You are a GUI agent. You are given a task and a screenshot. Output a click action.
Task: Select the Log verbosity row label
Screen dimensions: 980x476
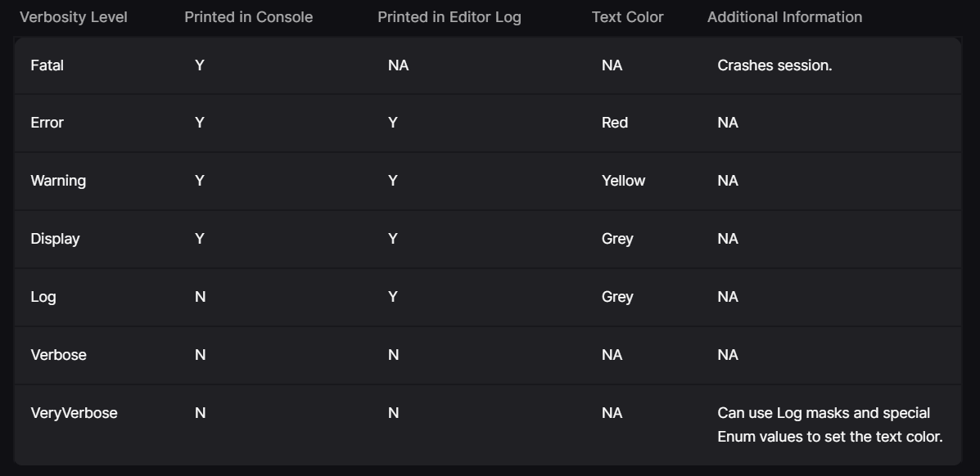pyautogui.click(x=43, y=297)
